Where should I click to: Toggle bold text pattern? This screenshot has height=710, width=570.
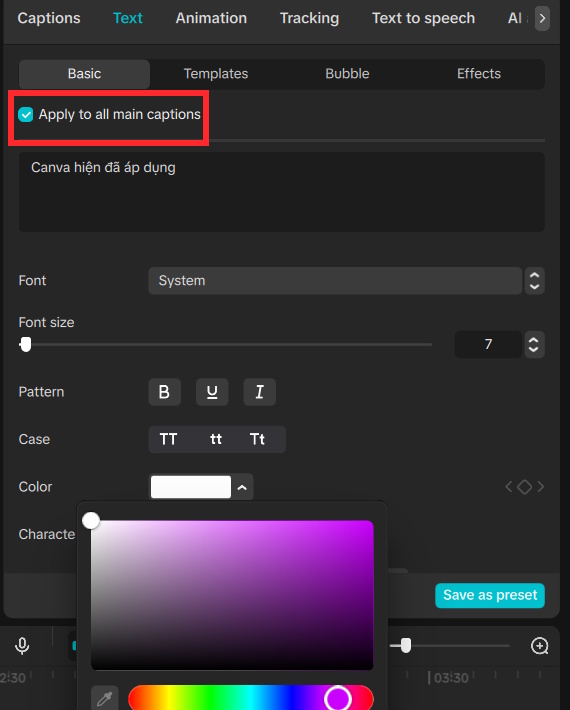click(164, 392)
